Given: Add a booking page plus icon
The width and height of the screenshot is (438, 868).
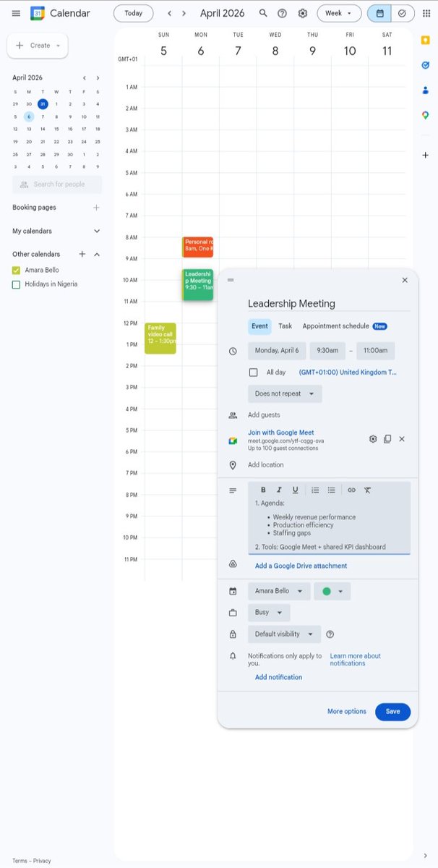Looking at the screenshot, I should pyautogui.click(x=96, y=208).
